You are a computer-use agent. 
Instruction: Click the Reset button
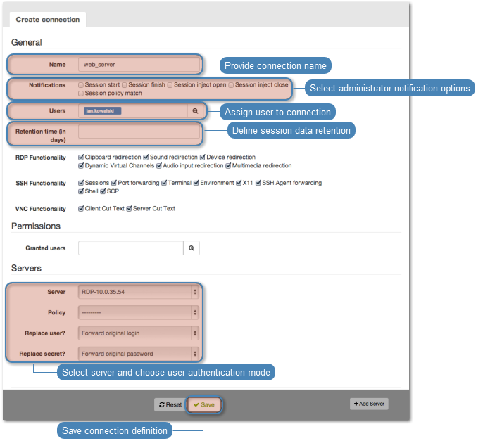[170, 405]
